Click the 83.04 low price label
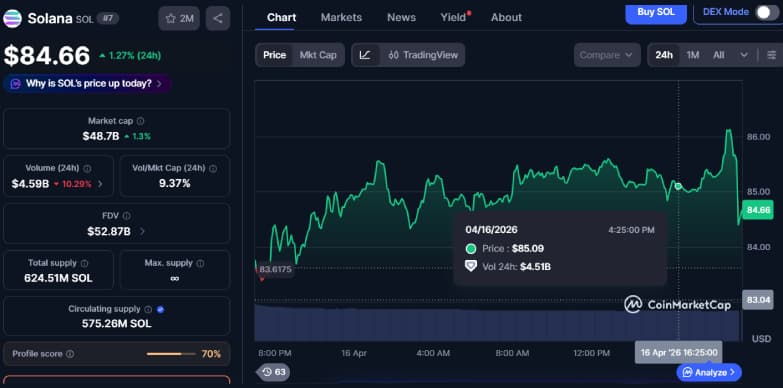 [758, 300]
